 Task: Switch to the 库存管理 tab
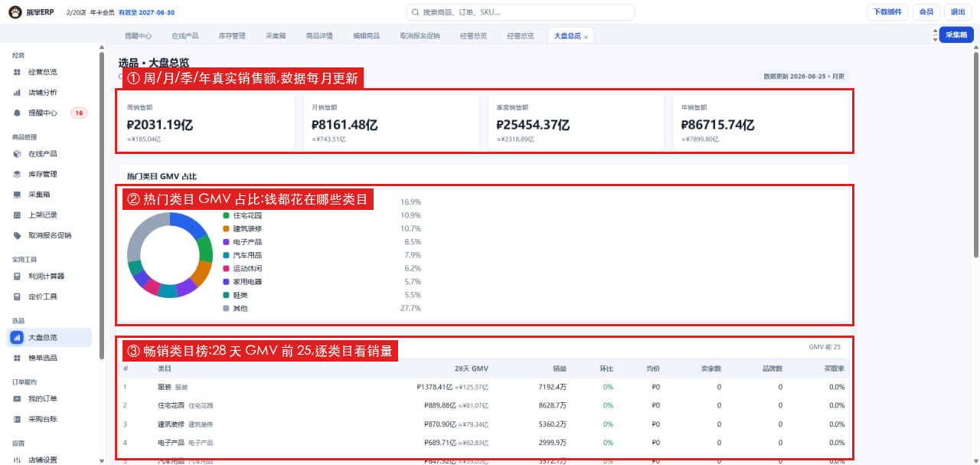click(x=232, y=36)
